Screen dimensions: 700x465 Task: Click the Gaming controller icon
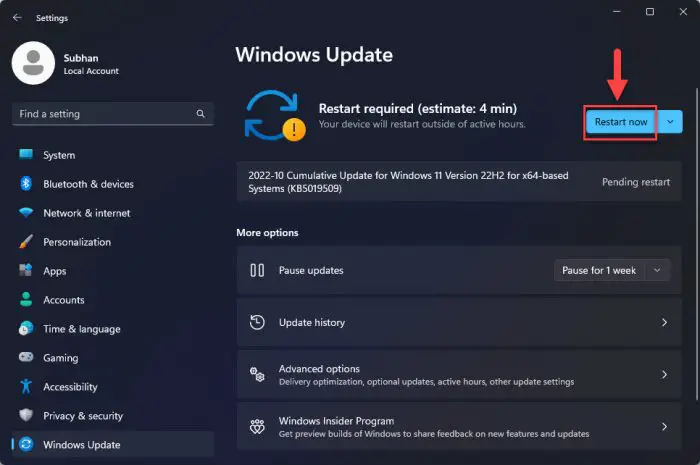click(26, 357)
